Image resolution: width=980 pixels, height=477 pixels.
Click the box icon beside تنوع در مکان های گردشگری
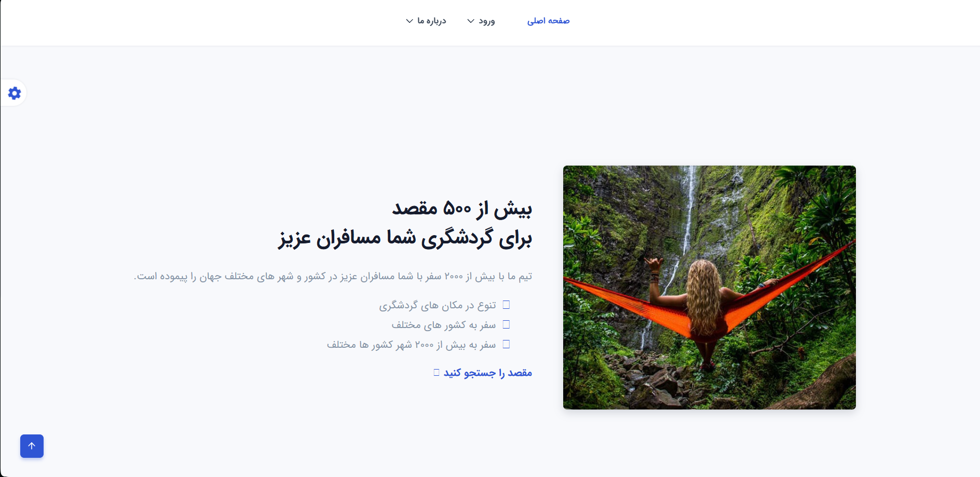[x=506, y=305]
